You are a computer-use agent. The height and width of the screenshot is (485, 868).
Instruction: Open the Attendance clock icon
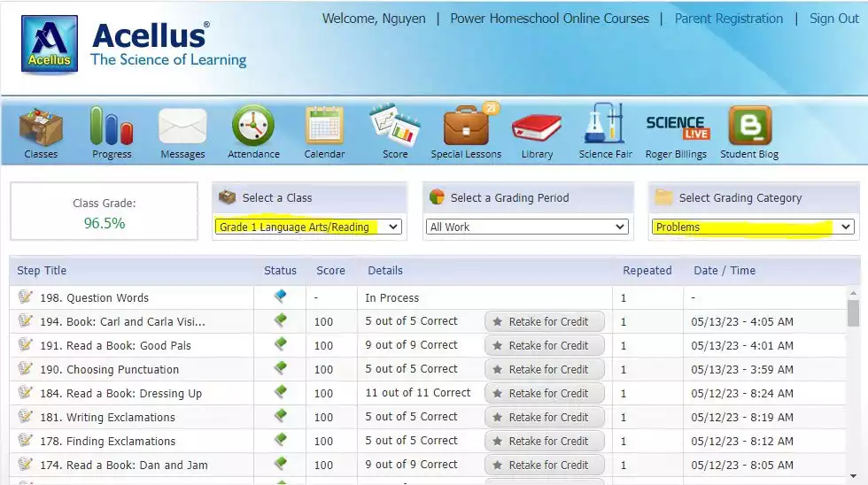click(x=253, y=127)
